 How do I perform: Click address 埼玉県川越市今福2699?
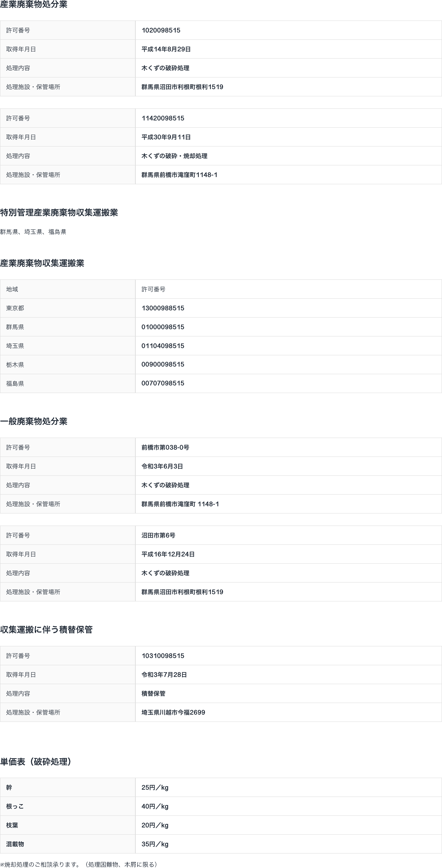pyautogui.click(x=173, y=712)
